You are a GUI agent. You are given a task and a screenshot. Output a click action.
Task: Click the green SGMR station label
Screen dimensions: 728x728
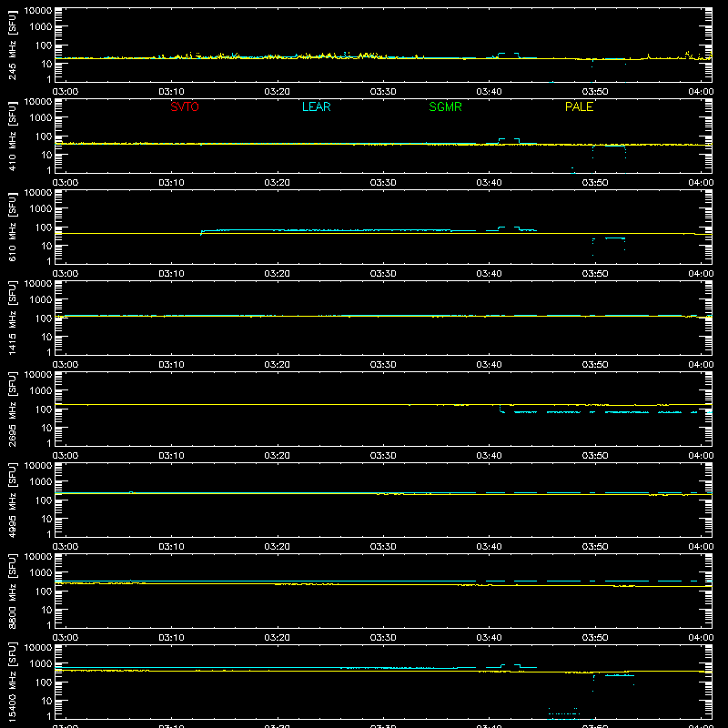tap(445, 106)
